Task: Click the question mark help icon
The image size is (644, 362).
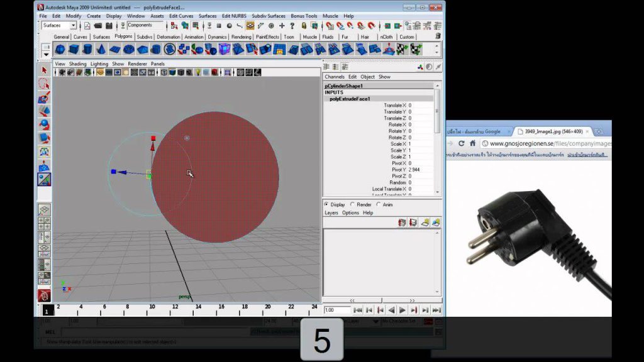Action: (292, 26)
